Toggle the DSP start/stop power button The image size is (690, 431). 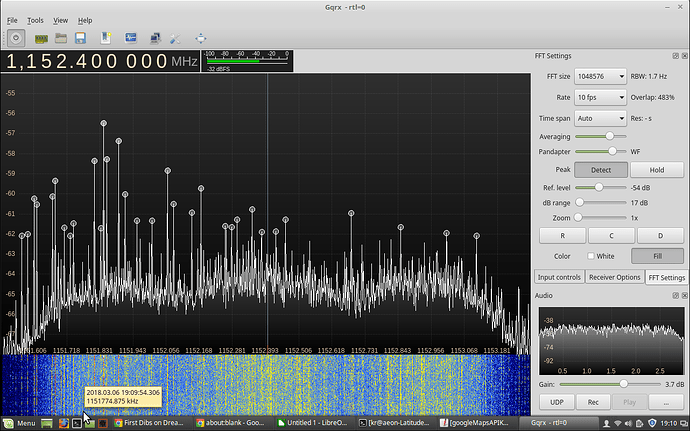pos(16,38)
